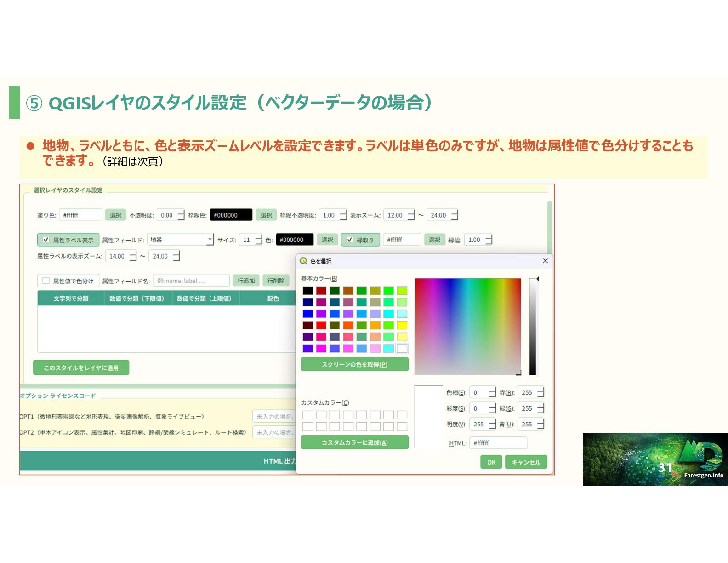Click the 表示ズーム maximum stepper showing 24.00
Image resolution: width=728 pixels, height=563 pixels.
click(x=454, y=215)
